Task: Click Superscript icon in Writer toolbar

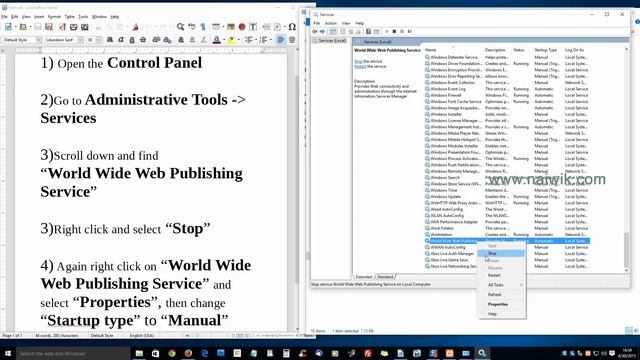Action: [x=156, y=40]
